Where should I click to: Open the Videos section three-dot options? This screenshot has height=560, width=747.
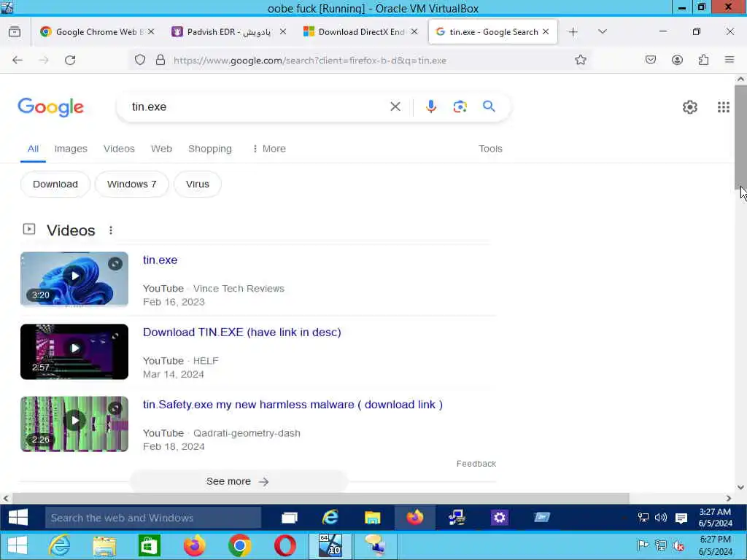tap(111, 230)
